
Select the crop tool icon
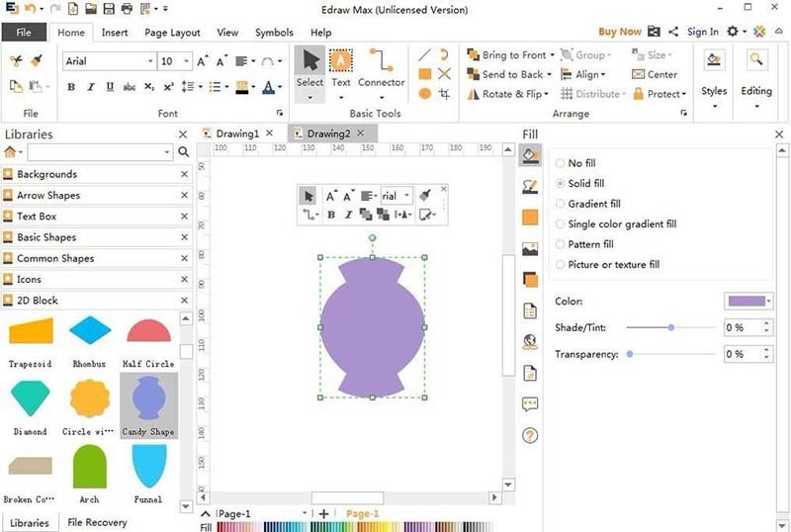(x=444, y=93)
